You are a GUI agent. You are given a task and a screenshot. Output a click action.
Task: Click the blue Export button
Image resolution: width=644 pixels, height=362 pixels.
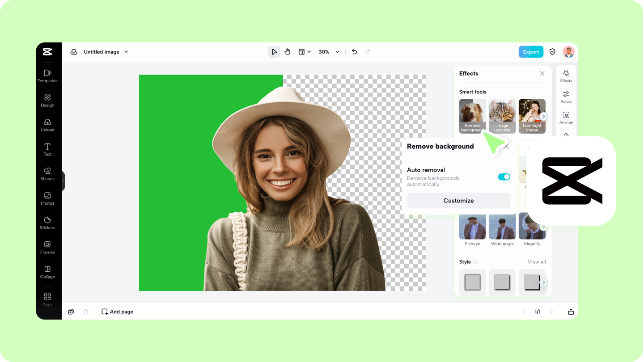[531, 51]
